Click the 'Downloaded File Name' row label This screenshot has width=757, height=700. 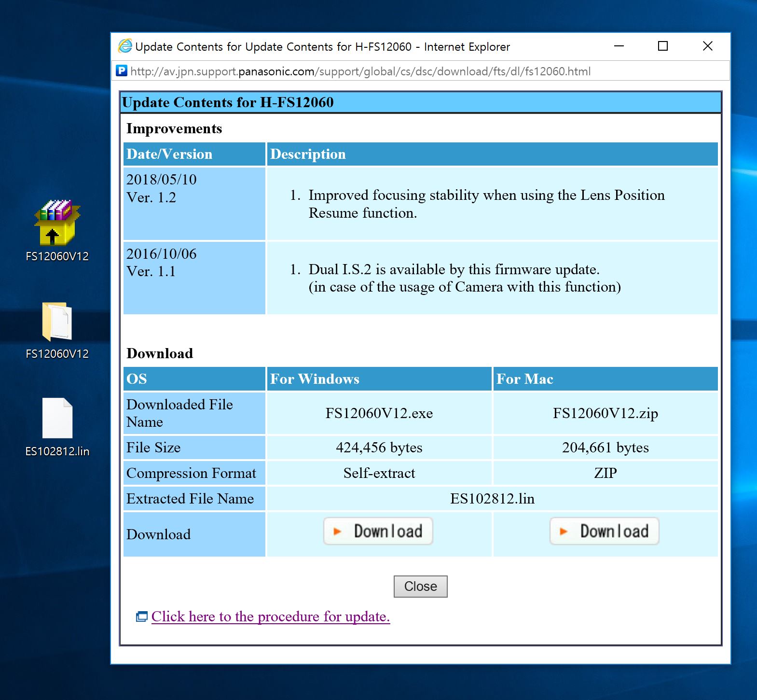(194, 413)
